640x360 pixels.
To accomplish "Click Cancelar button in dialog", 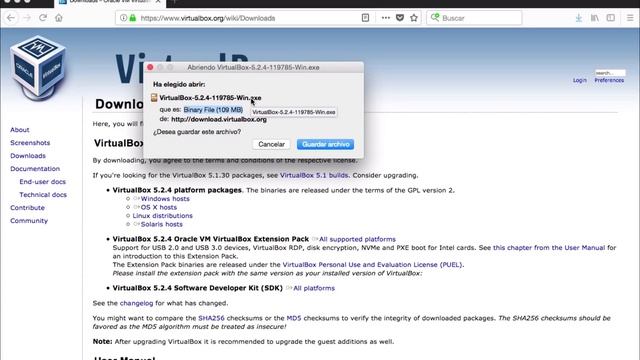I will 271,144.
